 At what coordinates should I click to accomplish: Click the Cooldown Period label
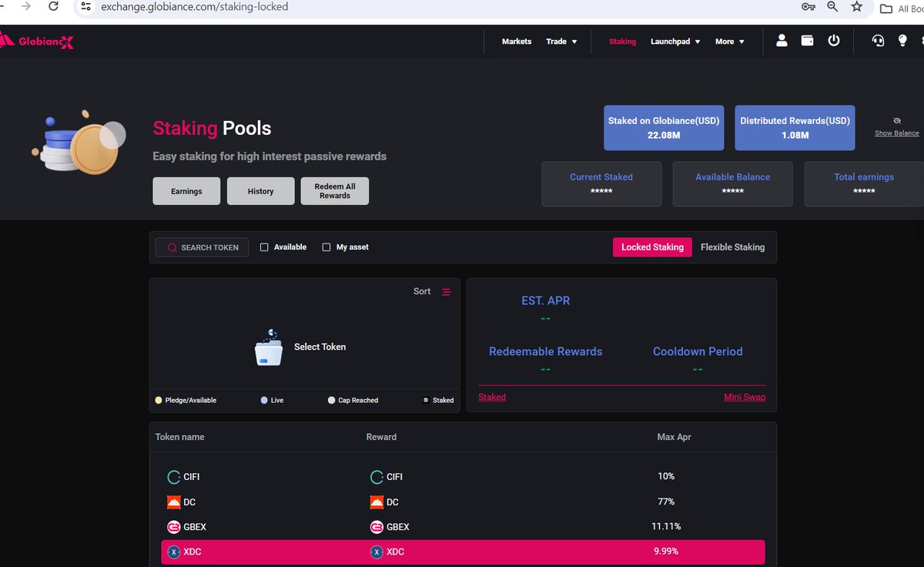(x=698, y=351)
